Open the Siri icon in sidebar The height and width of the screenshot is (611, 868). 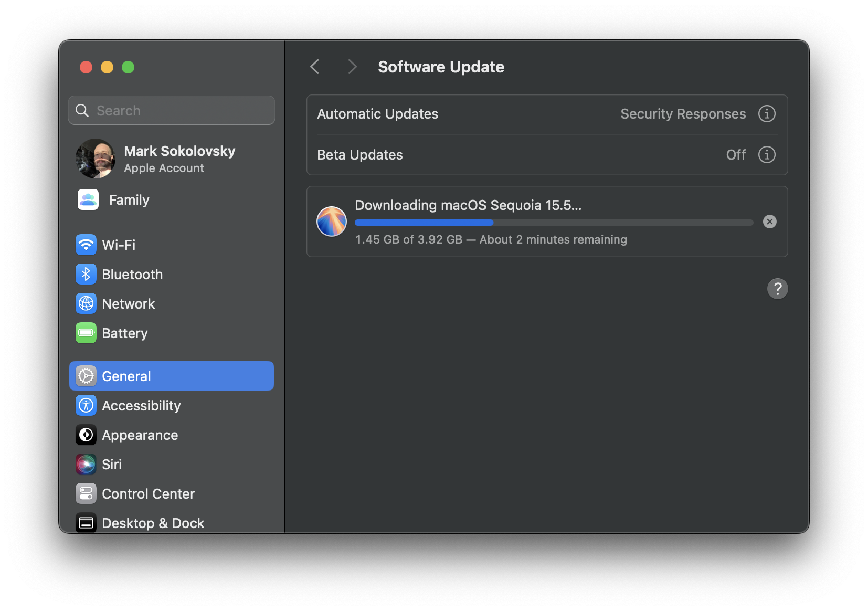(x=86, y=464)
